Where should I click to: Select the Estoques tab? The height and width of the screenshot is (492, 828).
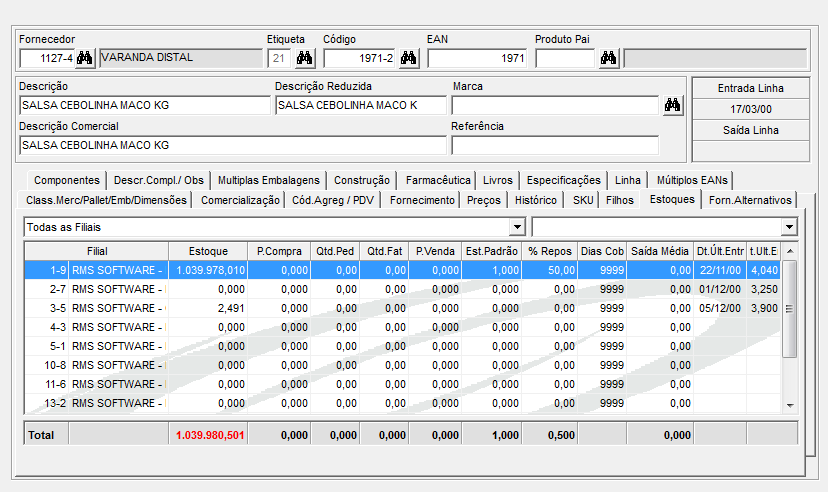pos(672,199)
